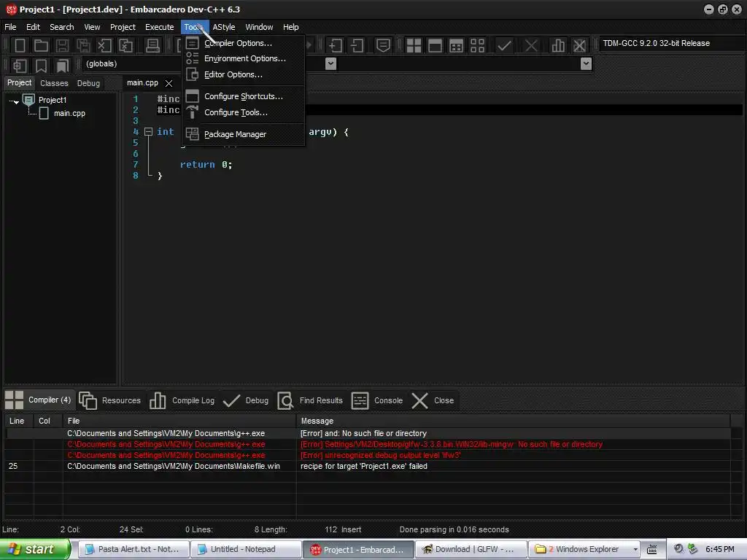Click the Compile four-squares toolbar icon
Screen dimensions: 747x560
(414, 46)
